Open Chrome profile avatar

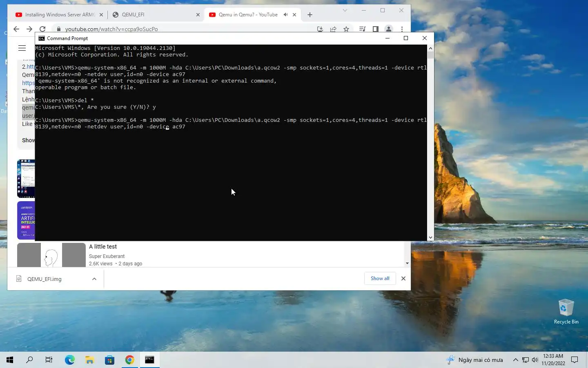tap(389, 29)
